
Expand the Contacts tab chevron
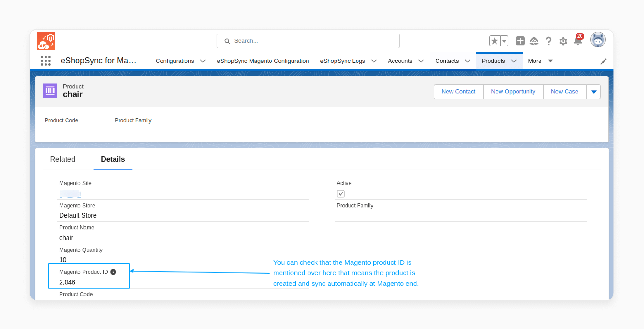(467, 61)
